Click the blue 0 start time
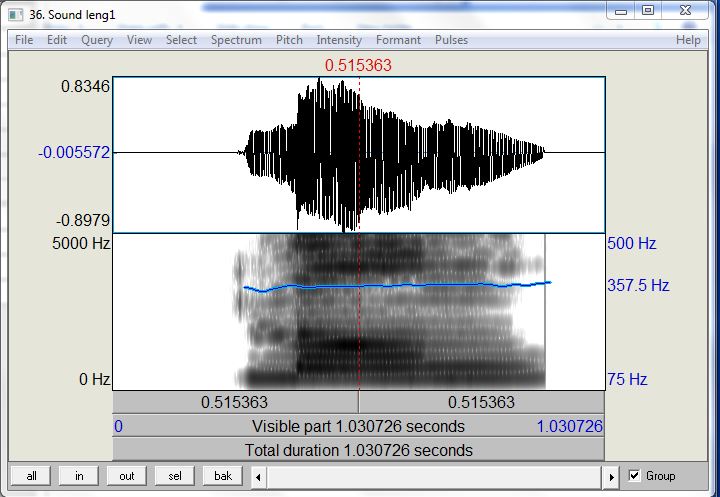The width and height of the screenshot is (720, 497). pos(118,426)
